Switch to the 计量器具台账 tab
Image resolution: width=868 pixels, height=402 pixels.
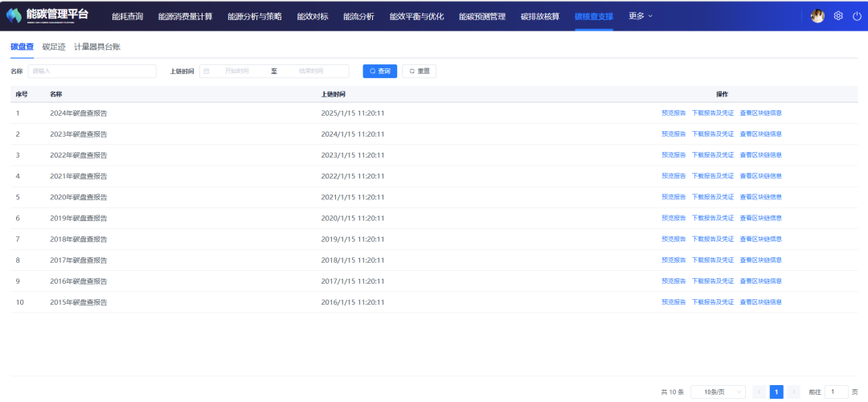(97, 47)
